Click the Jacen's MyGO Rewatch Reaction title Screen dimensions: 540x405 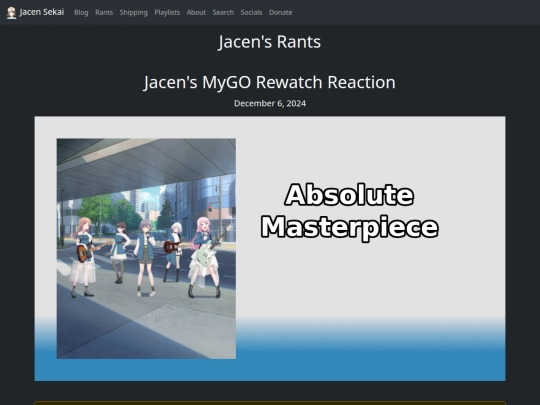[270, 82]
